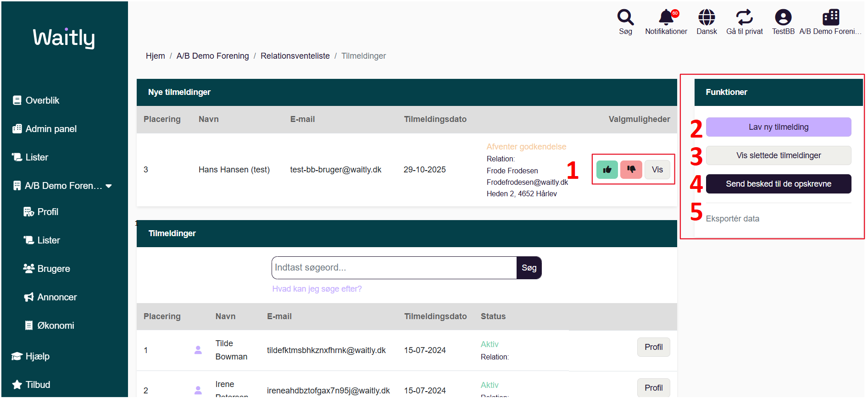The image size is (868, 398).
Task: Open Tilbud in the sidebar
Action: [31, 385]
